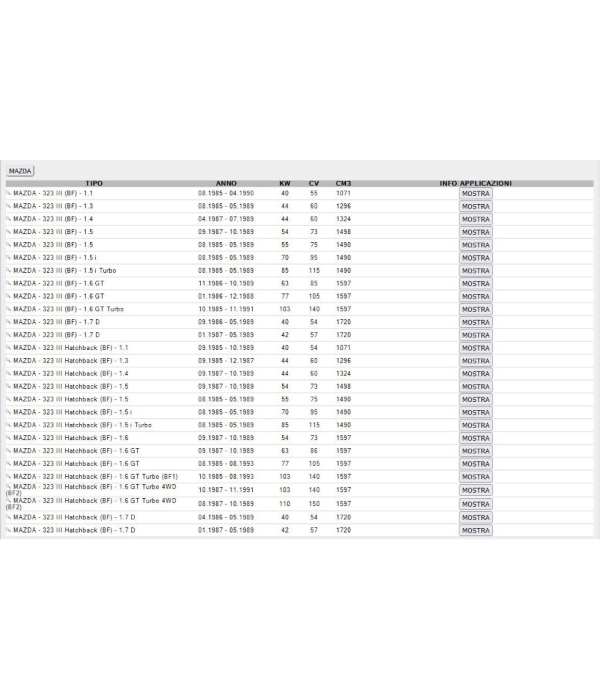
Task: Click magnifier icon for (BF) 1.6 GT 63 kW
Action: (8, 283)
